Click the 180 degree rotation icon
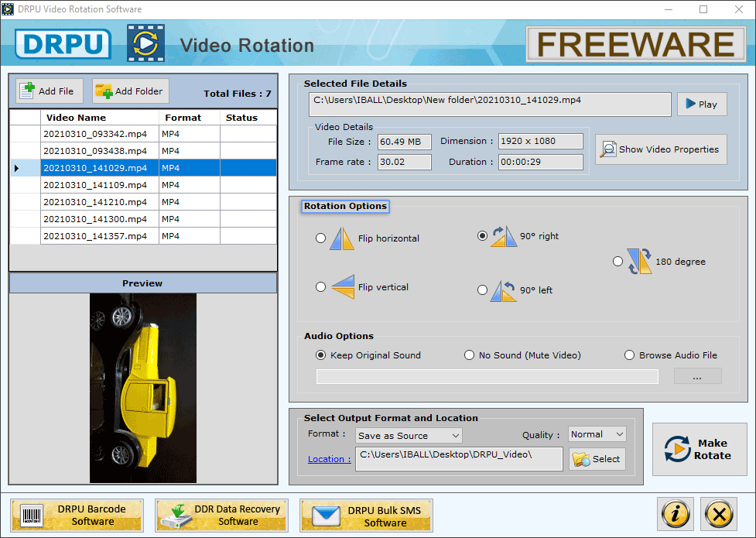Screen dimensions: 756x538 click(640, 262)
